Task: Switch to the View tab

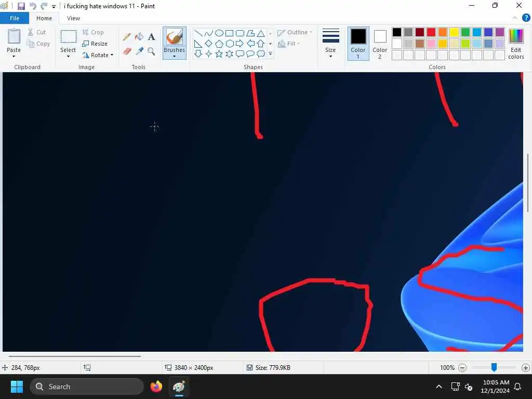Action: point(73,18)
